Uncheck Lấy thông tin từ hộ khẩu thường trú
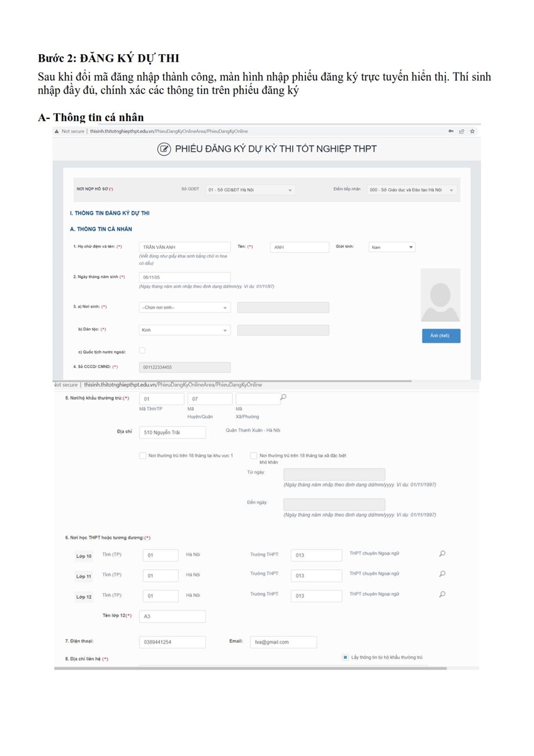Viewport: 534px width, 756px height. point(346,657)
